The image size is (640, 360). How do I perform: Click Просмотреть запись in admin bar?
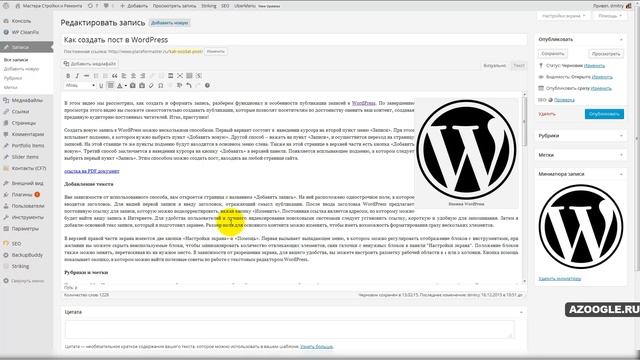pos(174,6)
